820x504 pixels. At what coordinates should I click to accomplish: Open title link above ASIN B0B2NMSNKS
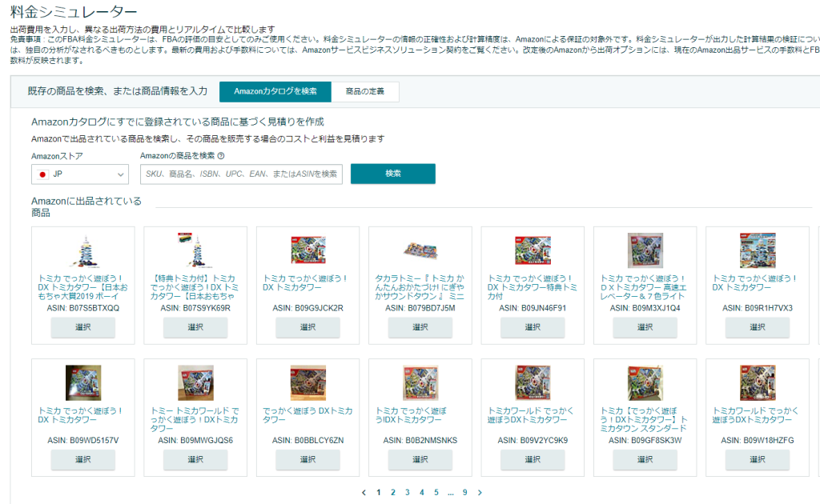click(411, 415)
